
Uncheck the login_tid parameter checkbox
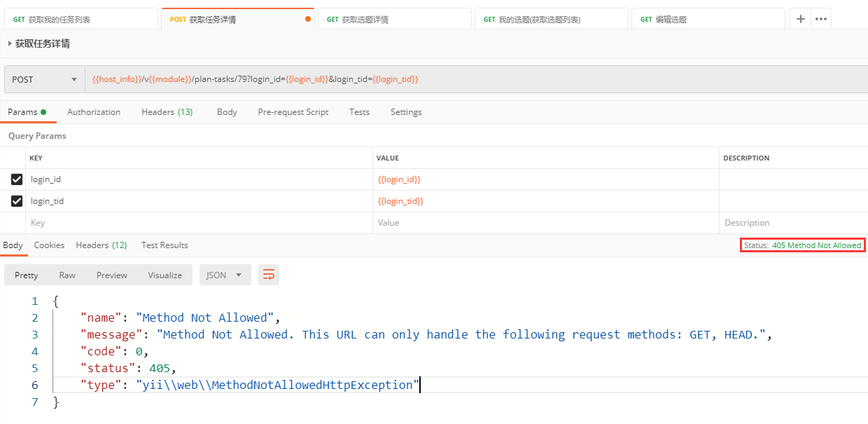tap(17, 201)
